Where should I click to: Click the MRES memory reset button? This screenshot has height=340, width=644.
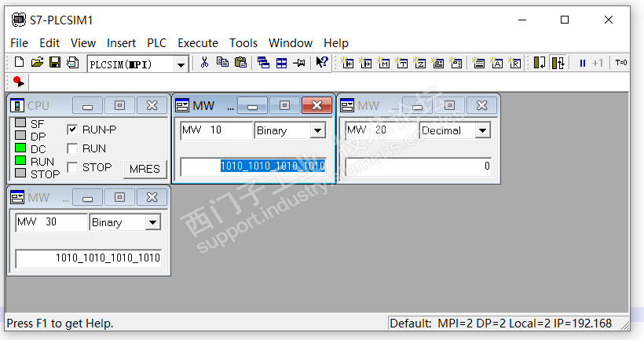tap(145, 169)
